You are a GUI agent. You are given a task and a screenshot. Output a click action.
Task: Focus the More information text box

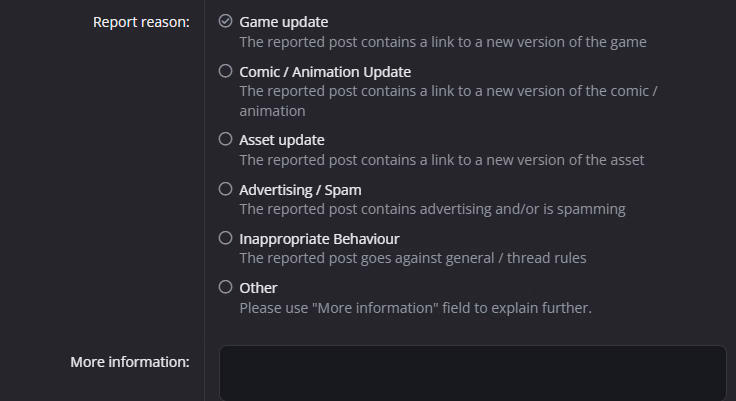[x=472, y=373]
